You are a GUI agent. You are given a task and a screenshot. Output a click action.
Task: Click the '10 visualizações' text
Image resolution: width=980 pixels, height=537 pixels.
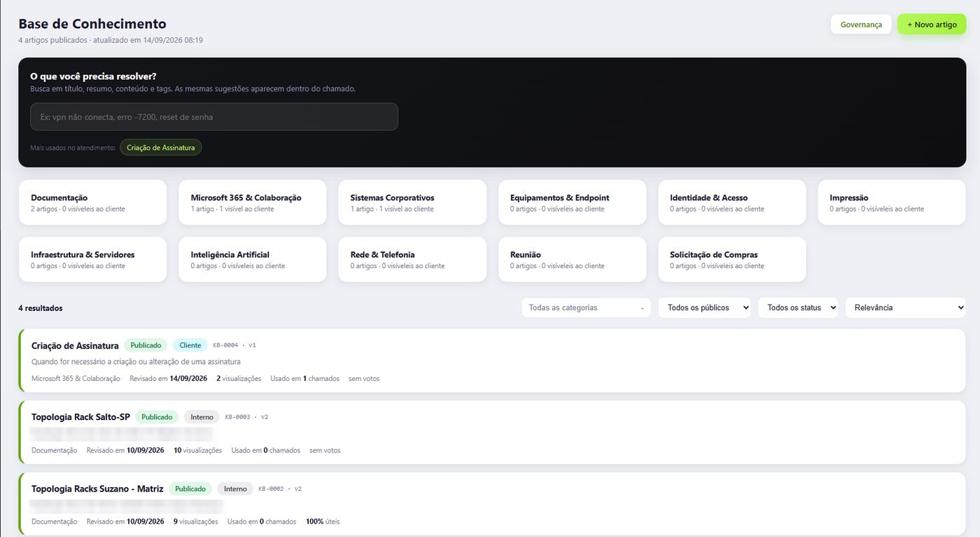click(x=197, y=450)
